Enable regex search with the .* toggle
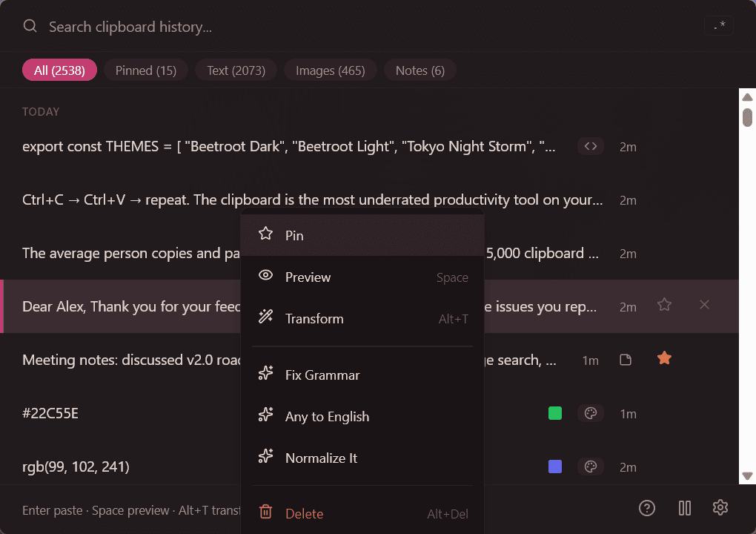Screen dimensions: 756x534 [718, 24]
